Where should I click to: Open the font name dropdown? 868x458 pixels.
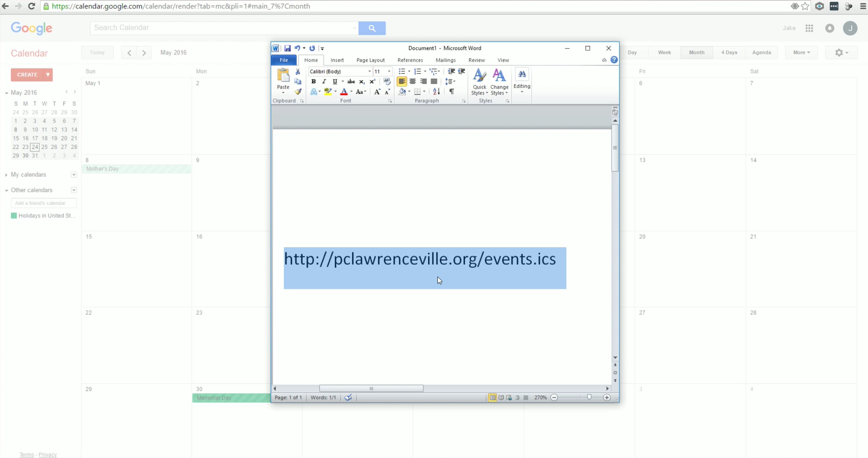pos(369,71)
